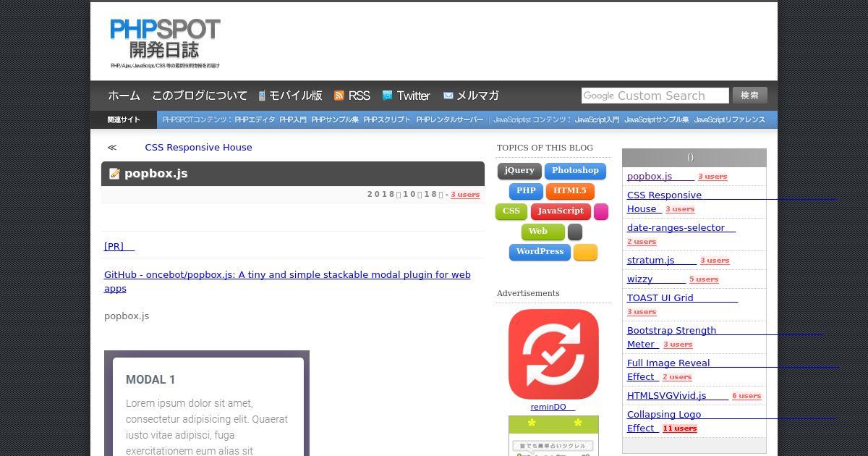Viewport: 868px width, 456px height.
Task: Click 6 users badge for HTMLSVGVivid.js
Action: [746, 396]
